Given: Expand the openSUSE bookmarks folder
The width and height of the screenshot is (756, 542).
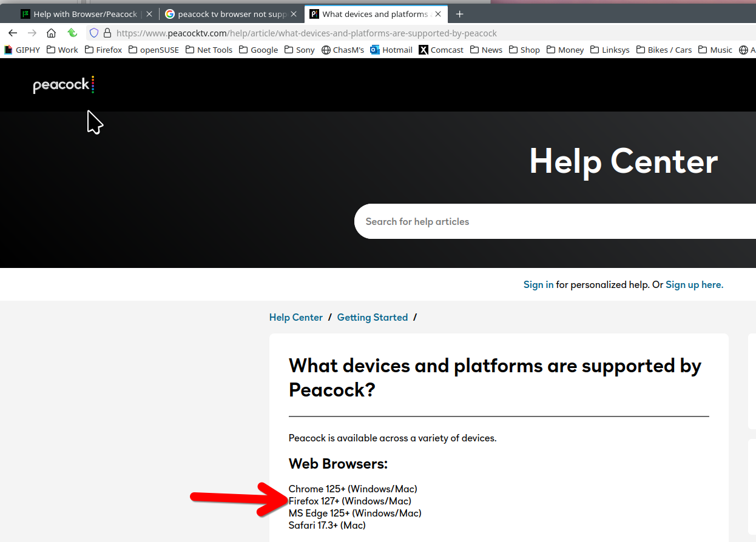Looking at the screenshot, I should point(154,50).
